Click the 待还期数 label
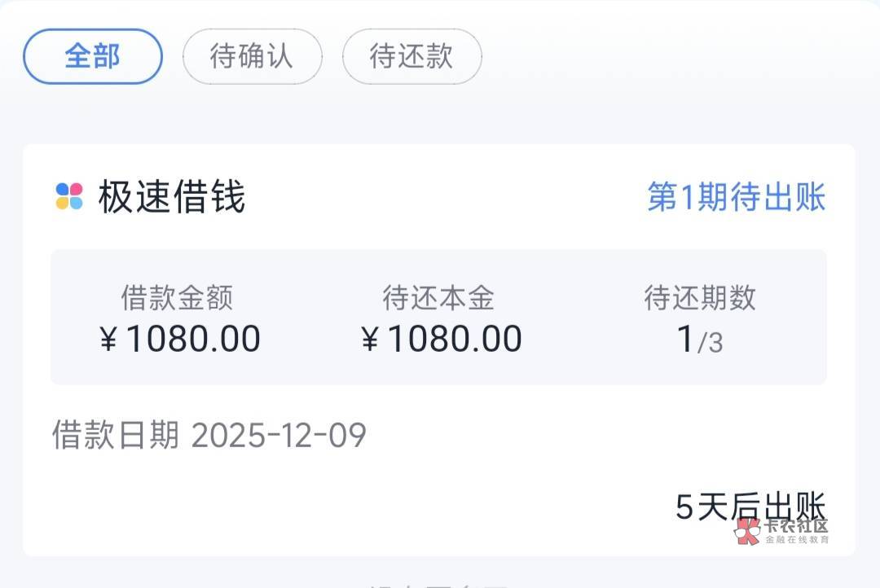The height and width of the screenshot is (588, 880). click(700, 298)
